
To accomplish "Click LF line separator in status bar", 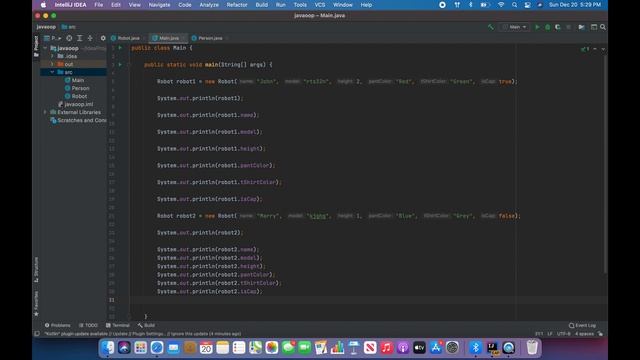I will click(550, 333).
